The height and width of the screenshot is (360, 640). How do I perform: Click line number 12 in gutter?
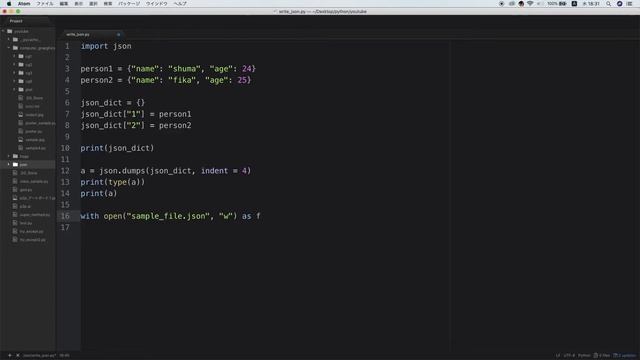tap(65, 171)
